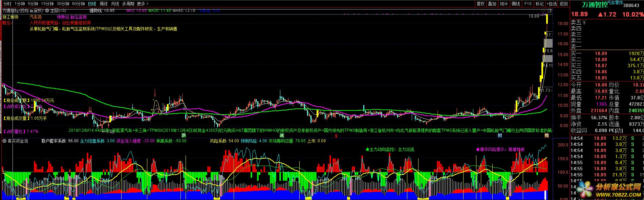Click the 浙江板块 region label
Viewport: 644px width, 200px height.
10,17
